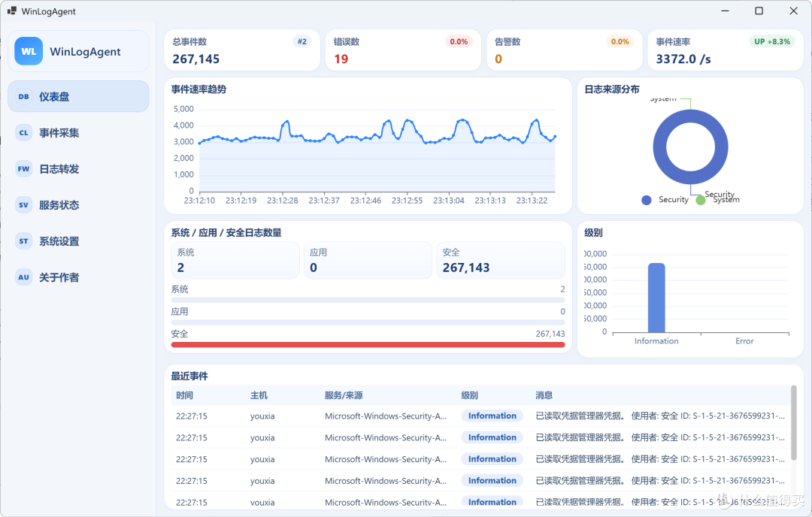This screenshot has height=517, width=812.
Task: Click the WL application logo icon
Action: [x=29, y=51]
